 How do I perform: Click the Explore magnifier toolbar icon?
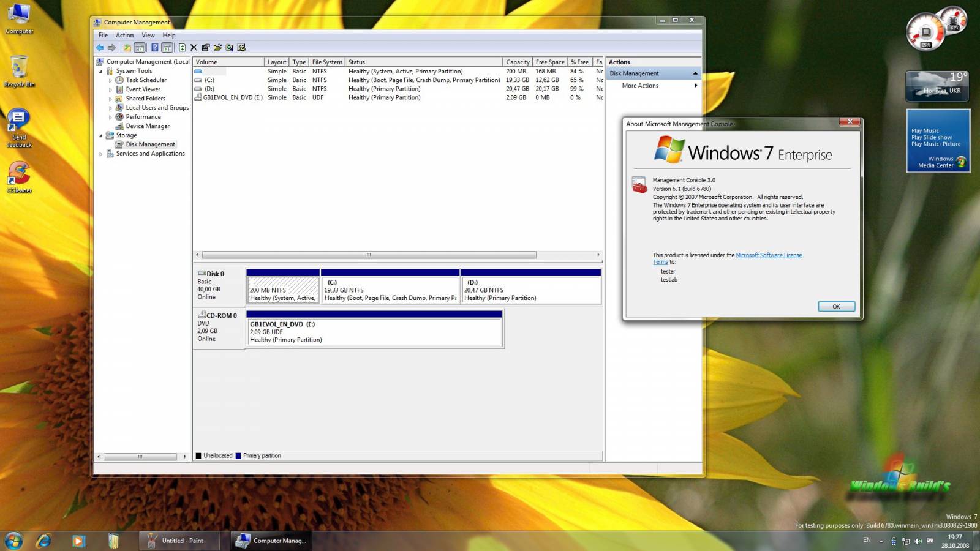229,48
